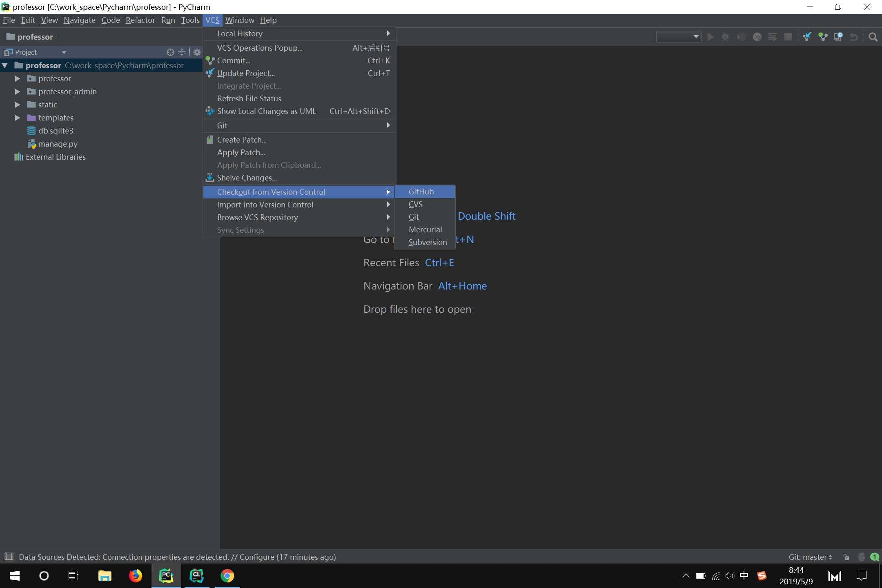Viewport: 882px width, 588px height.
Task: Click the Run play toolbar icon
Action: coord(710,37)
